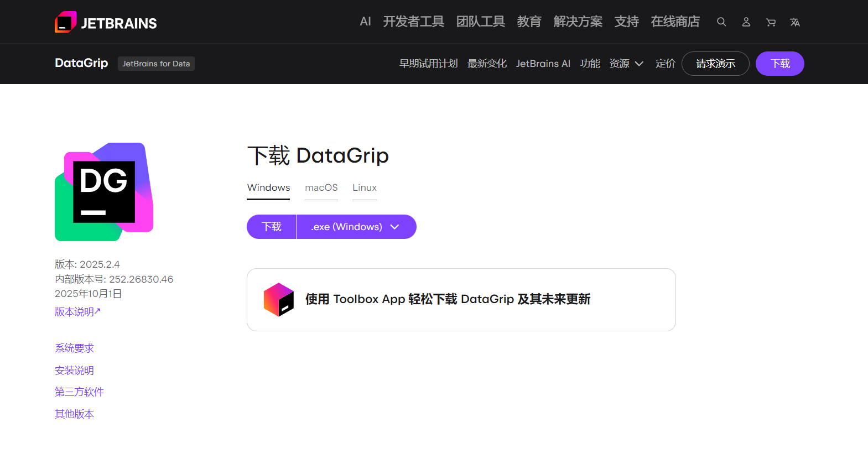Screen dimensions: 868x469
Task: Click the DataGrip DG product logo
Action: click(x=104, y=192)
